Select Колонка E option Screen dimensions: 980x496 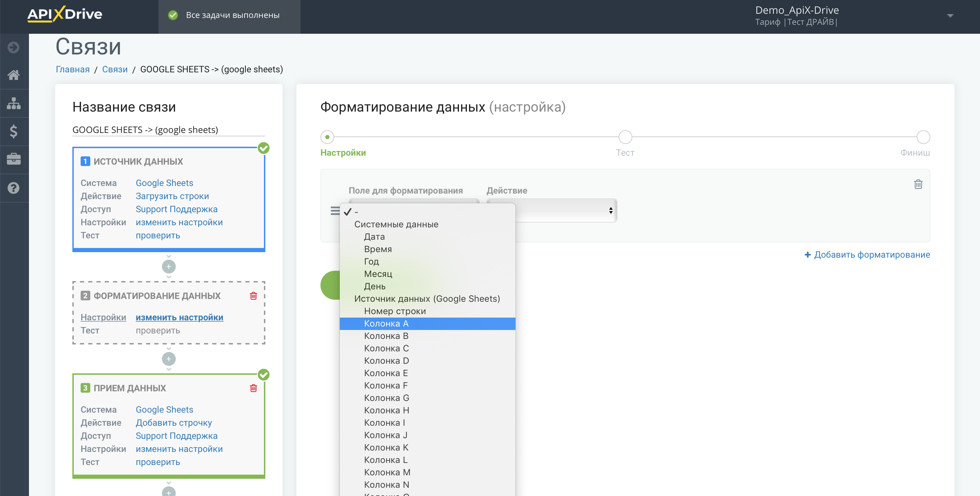point(427,373)
